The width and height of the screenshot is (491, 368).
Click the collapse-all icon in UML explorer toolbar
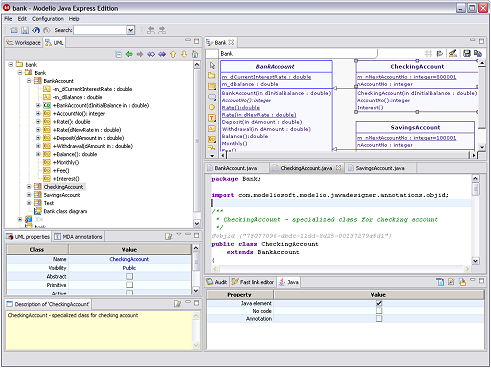[x=118, y=54]
